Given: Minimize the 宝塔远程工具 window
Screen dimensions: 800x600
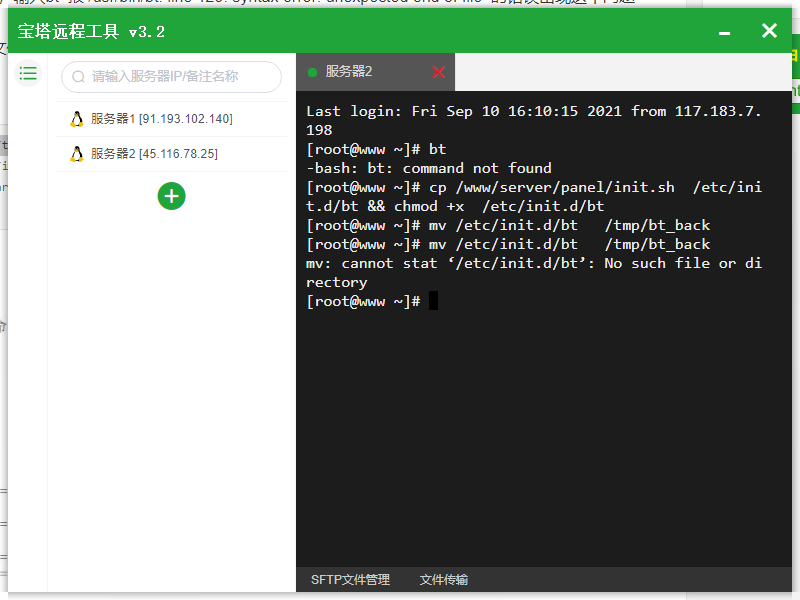Looking at the screenshot, I should point(724,33).
